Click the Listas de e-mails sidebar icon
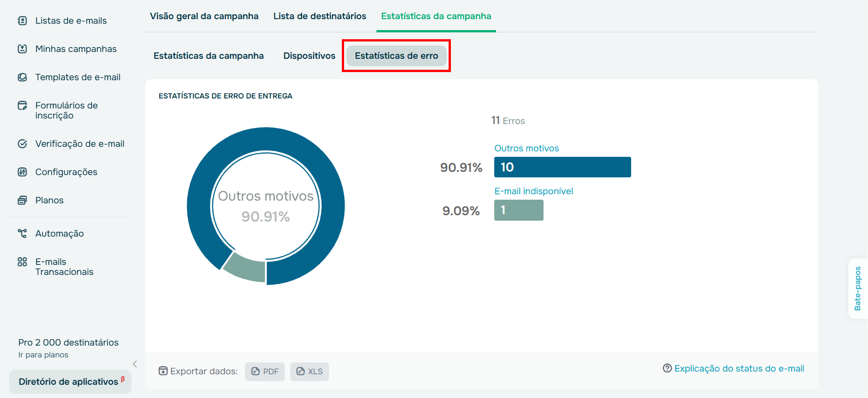Screen dimensions: 868x398 [x=22, y=21]
